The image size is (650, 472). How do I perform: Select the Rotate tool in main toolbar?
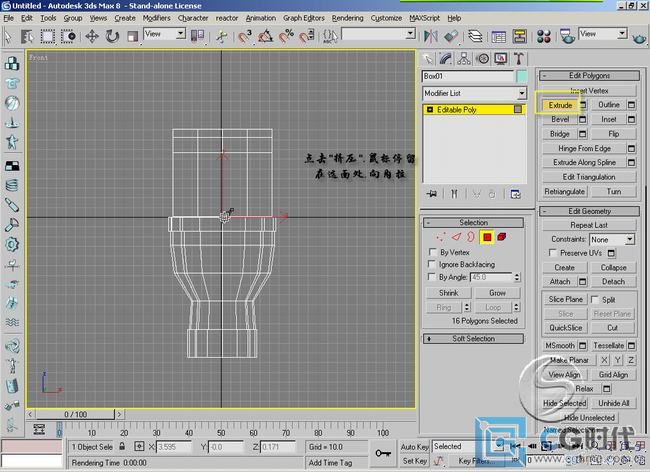[x=112, y=36]
